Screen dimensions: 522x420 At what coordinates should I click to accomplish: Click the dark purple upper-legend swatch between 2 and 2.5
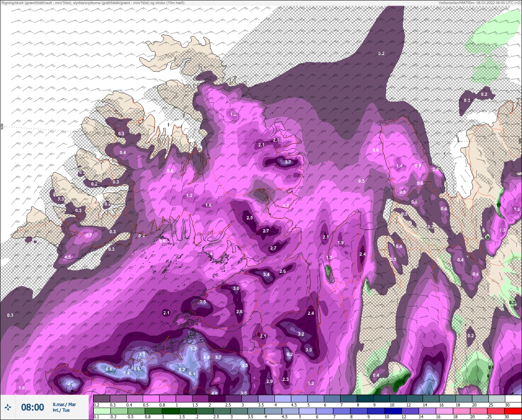pyautogui.click(x=217, y=398)
